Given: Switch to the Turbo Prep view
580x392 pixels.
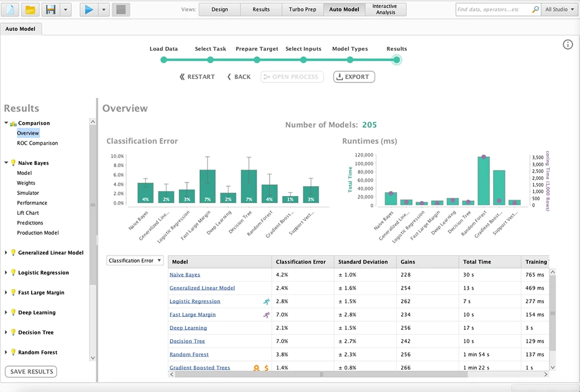Looking at the screenshot, I should (302, 9).
